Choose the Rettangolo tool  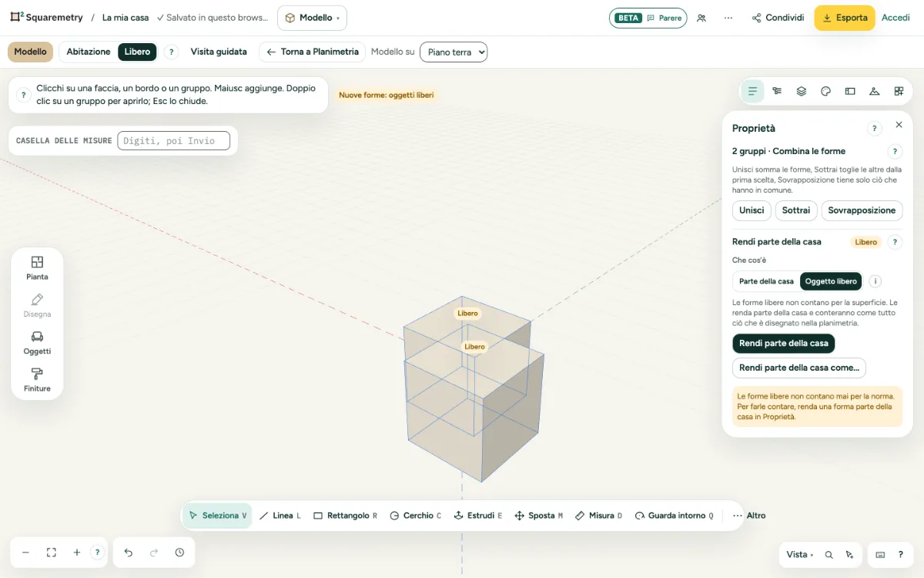point(345,516)
